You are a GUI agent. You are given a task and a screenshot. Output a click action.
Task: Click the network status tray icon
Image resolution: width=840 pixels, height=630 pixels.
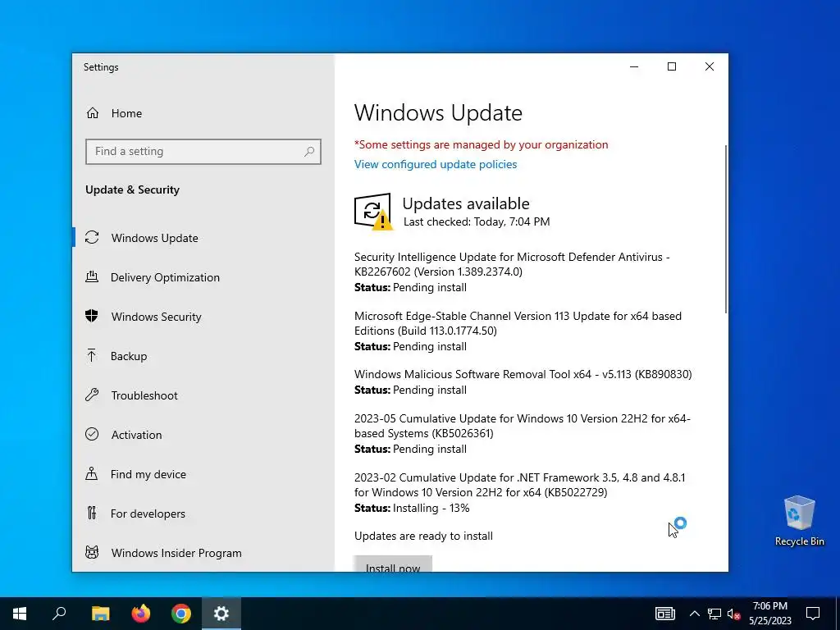click(714, 614)
